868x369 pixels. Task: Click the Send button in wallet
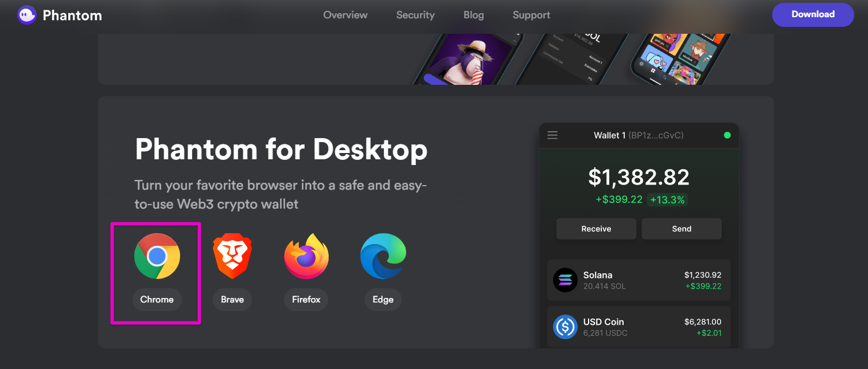click(x=682, y=229)
